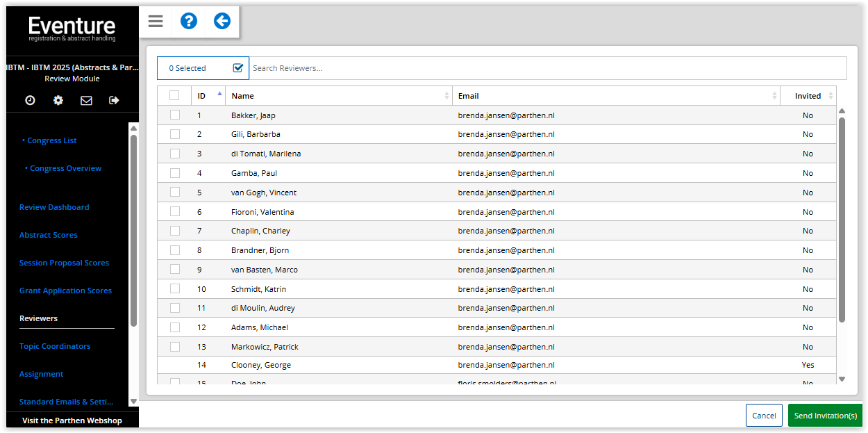868x433 pixels.
Task: Click the Eventure logo
Action: click(72, 28)
